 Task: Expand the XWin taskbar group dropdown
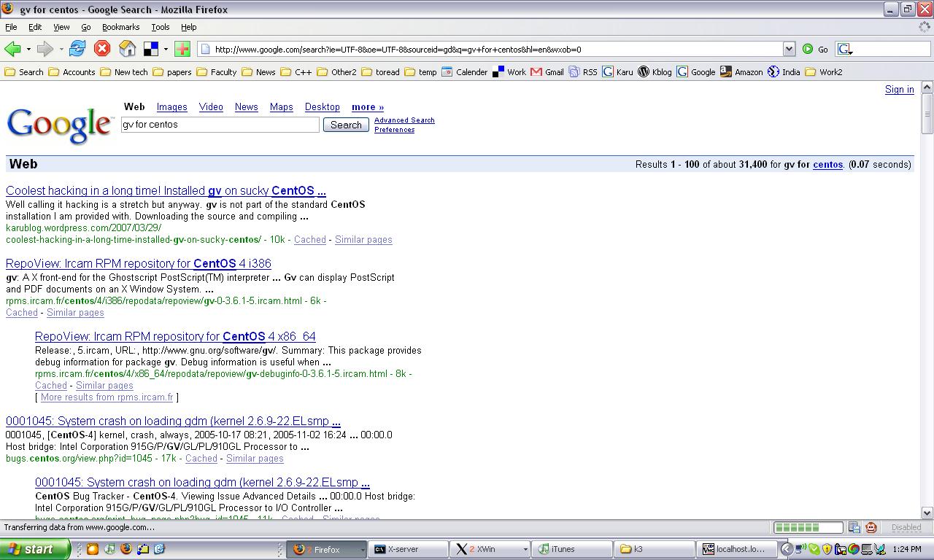525,549
